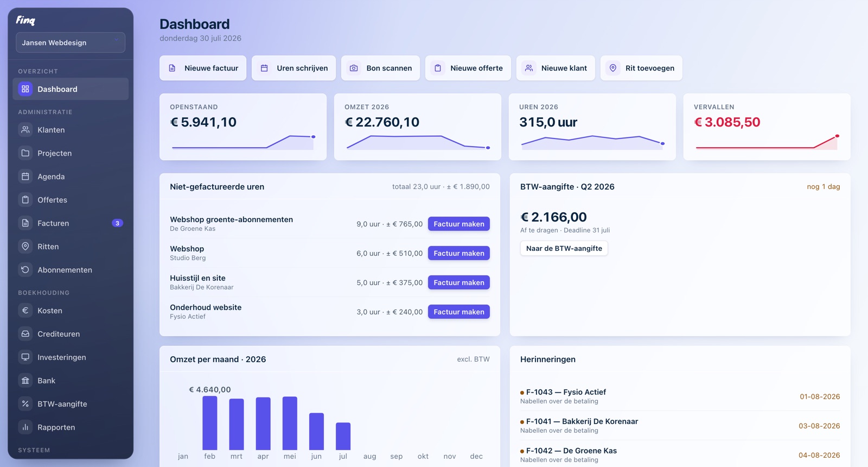This screenshot has height=467, width=868.
Task: Click the Rapporten bar chart icon
Action: pyautogui.click(x=25, y=427)
